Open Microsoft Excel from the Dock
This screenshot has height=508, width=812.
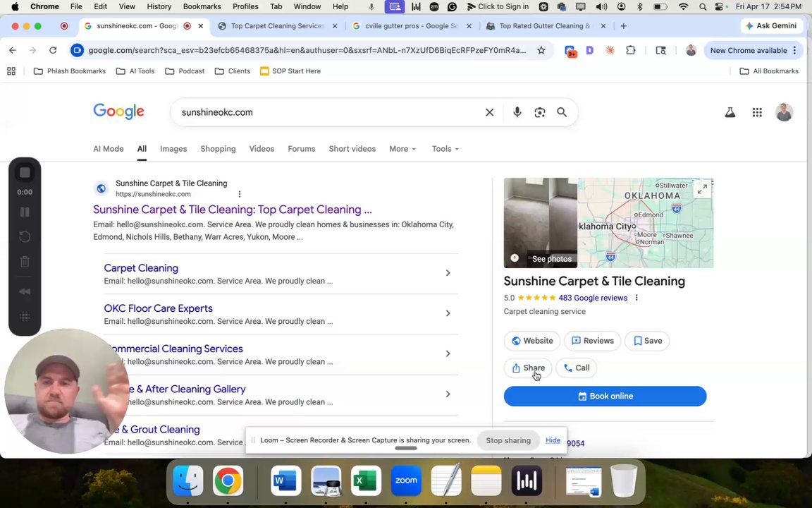coord(366,480)
